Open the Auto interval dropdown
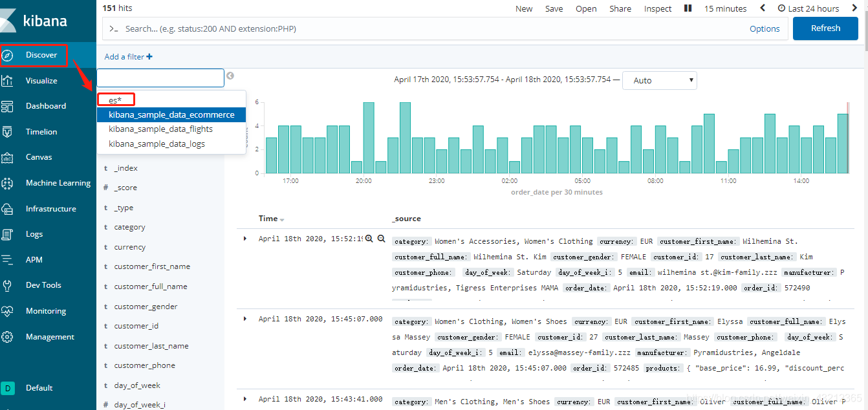This screenshot has height=410, width=868. click(659, 80)
